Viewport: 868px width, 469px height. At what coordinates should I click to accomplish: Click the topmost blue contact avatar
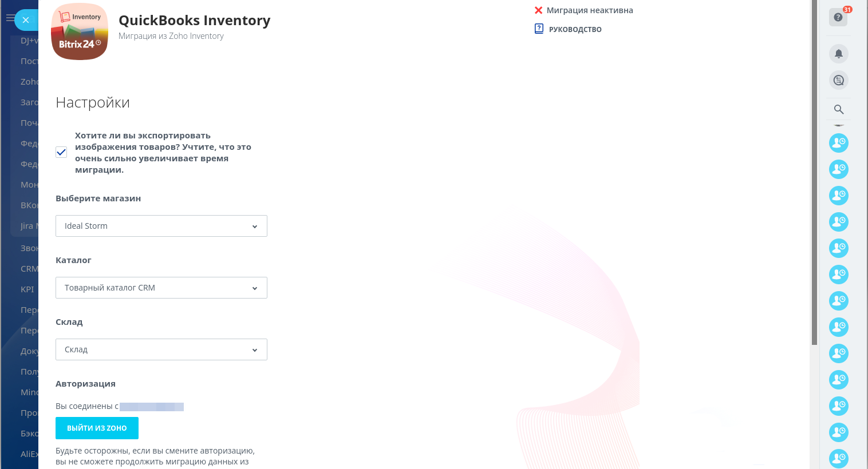(838, 143)
